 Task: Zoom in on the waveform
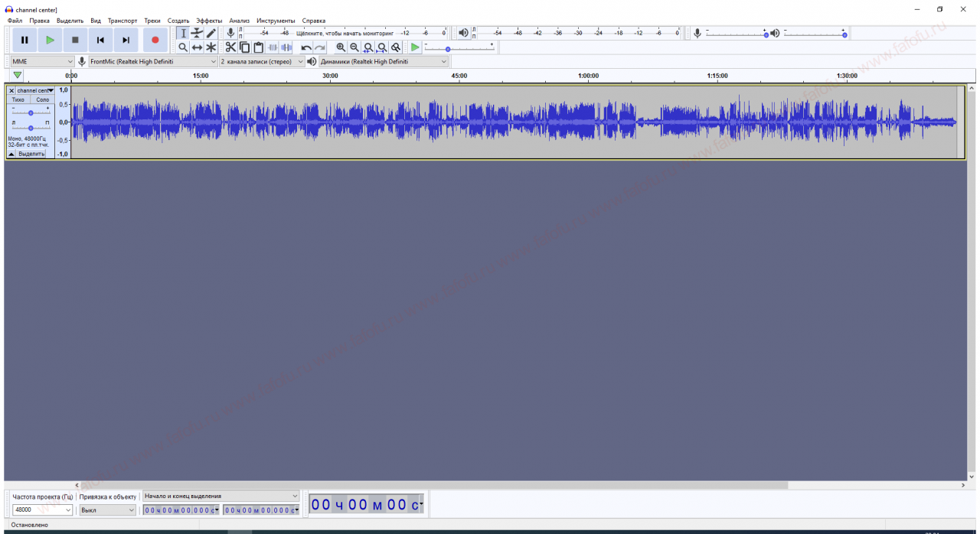click(341, 47)
